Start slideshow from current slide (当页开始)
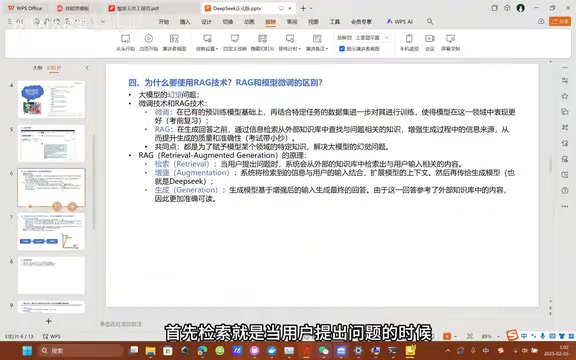The image size is (576, 360). pos(148,43)
